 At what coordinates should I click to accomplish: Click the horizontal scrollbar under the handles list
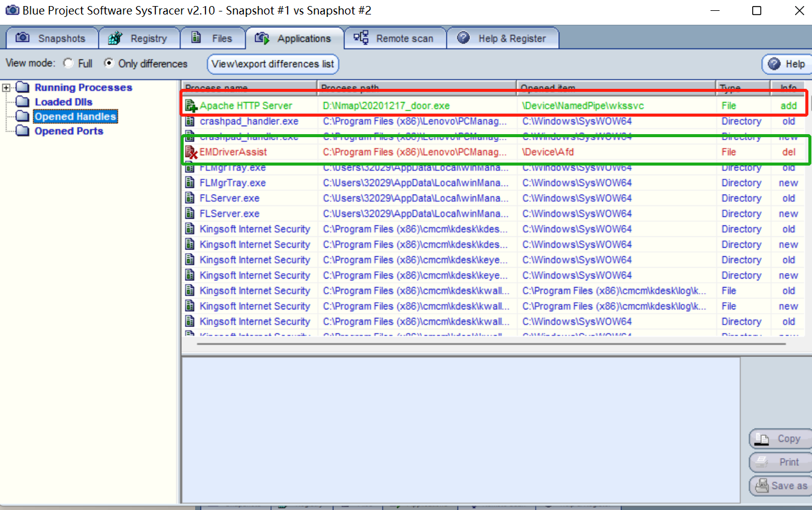tap(491, 344)
